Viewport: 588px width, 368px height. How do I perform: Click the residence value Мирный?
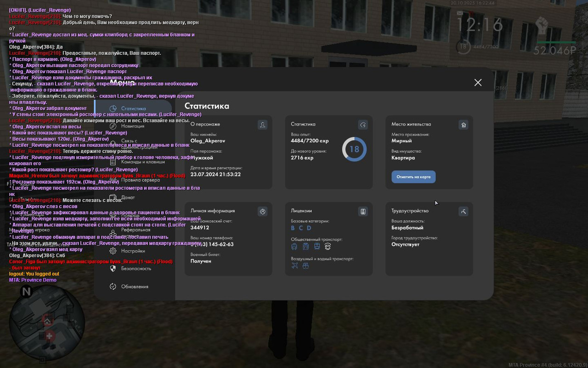(401, 141)
